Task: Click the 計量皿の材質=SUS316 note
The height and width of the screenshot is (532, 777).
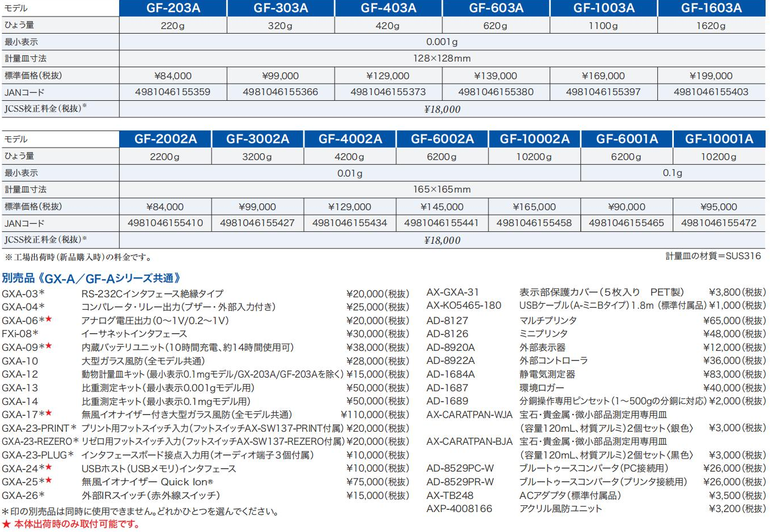Action: pos(713,256)
